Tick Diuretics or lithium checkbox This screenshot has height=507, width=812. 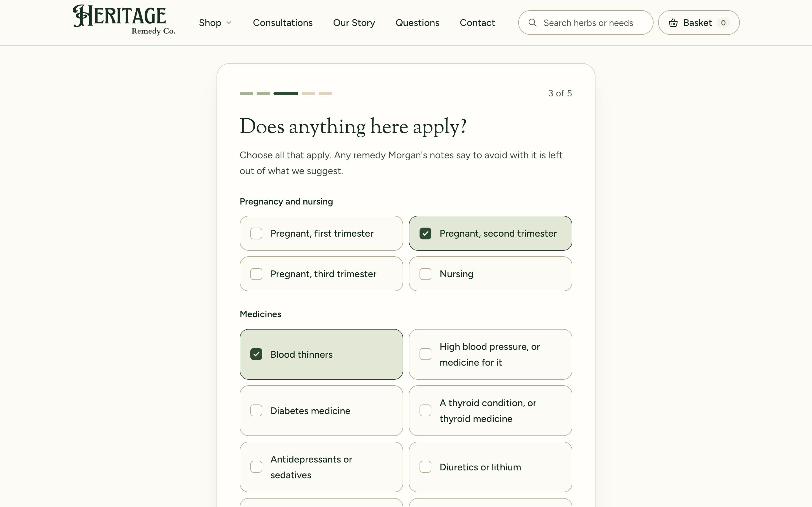click(x=490, y=467)
